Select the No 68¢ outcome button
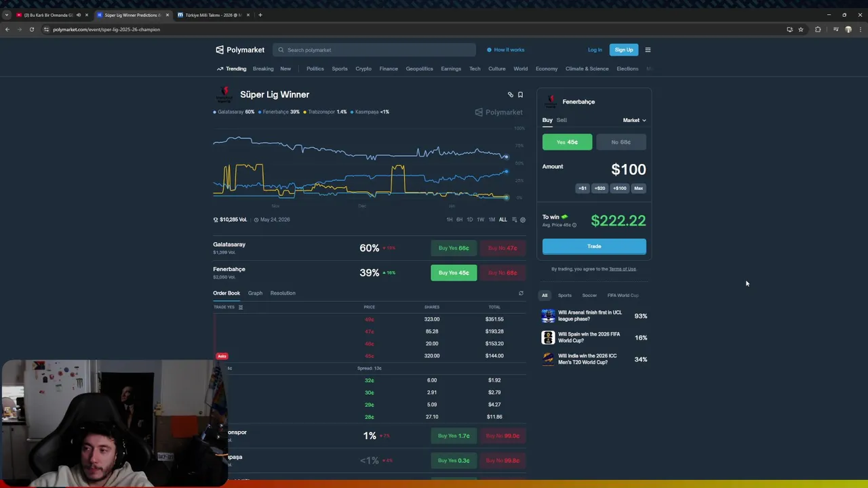 (621, 142)
